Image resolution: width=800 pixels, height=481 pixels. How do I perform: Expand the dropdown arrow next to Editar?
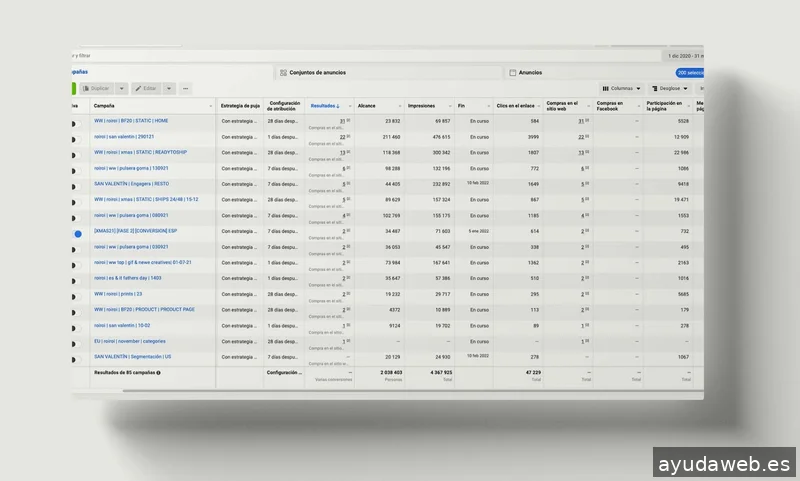169,89
